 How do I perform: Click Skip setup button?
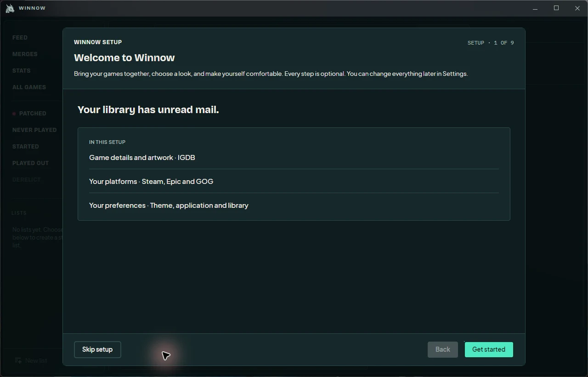click(97, 349)
